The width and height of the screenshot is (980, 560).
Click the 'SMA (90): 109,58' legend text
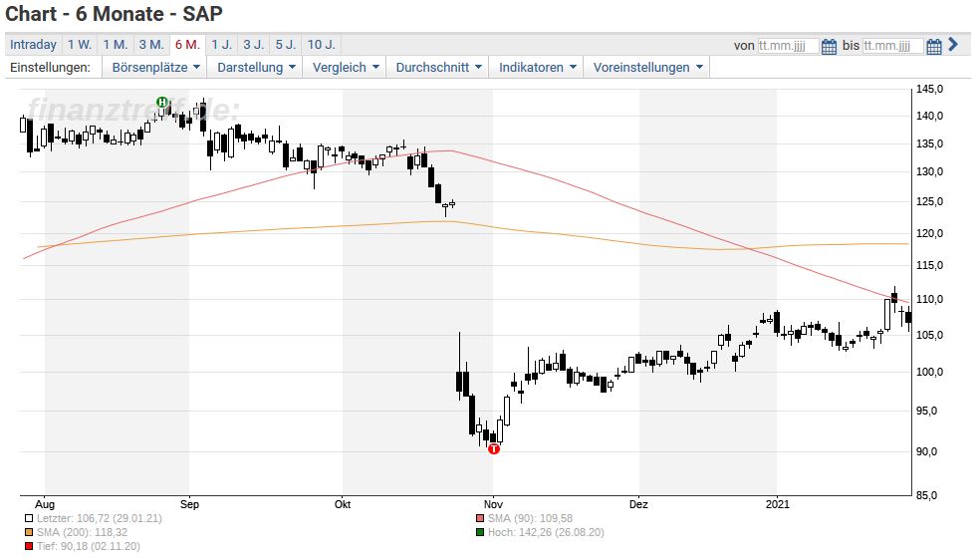click(530, 518)
